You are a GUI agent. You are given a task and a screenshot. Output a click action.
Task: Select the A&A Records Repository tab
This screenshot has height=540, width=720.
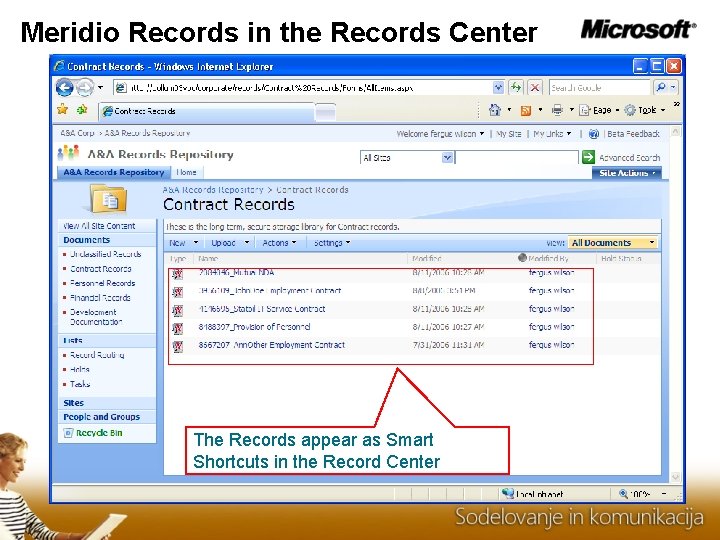pyautogui.click(x=113, y=172)
